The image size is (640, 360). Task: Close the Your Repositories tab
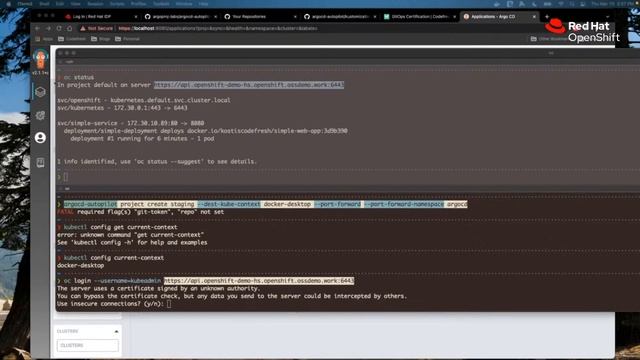tap(295, 17)
